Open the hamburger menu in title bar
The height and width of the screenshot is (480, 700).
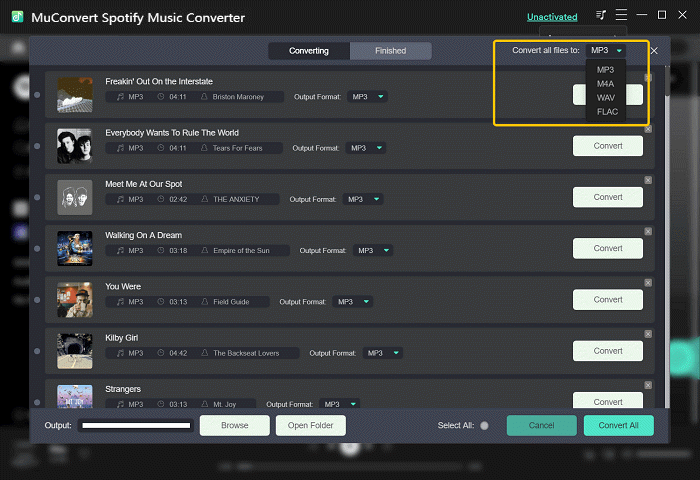click(621, 15)
